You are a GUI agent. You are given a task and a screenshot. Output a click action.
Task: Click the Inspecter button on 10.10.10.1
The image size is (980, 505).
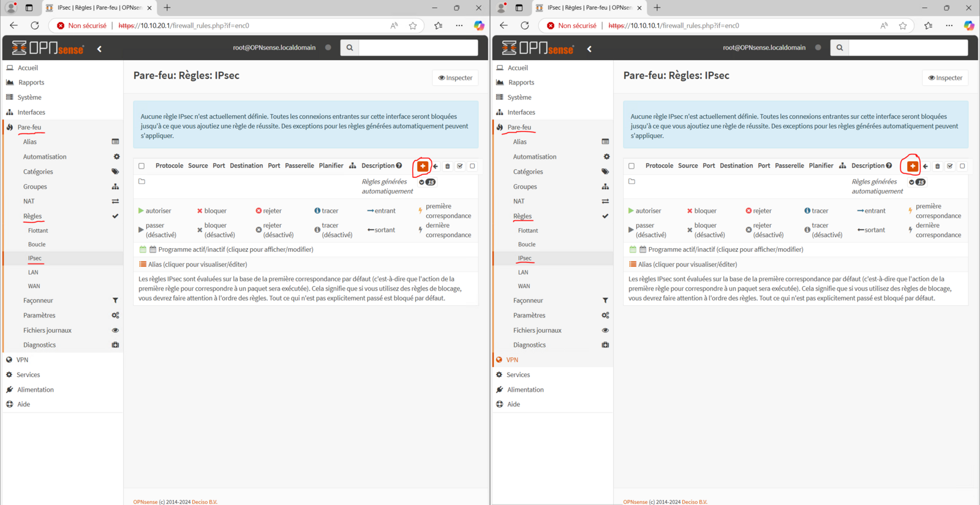point(946,78)
